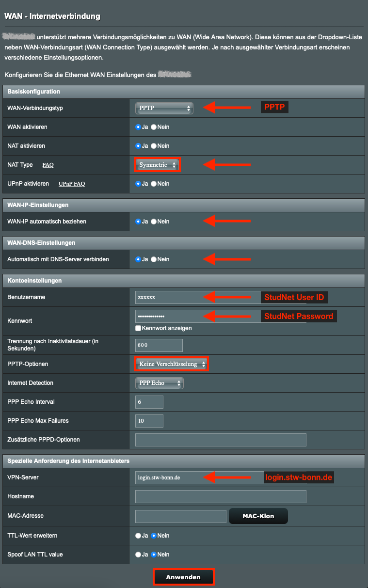Click the Hostname text field

[x=221, y=496]
